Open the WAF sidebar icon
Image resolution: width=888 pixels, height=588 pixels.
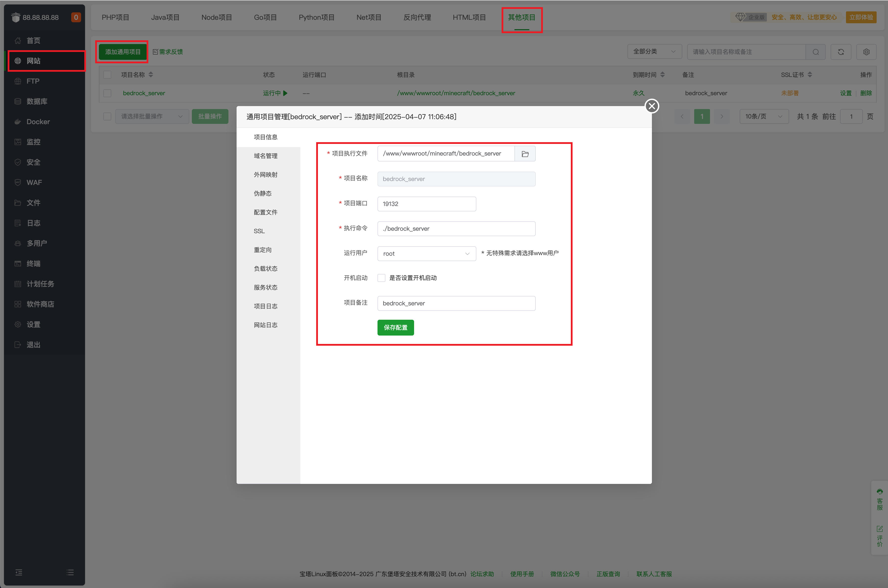(18, 182)
